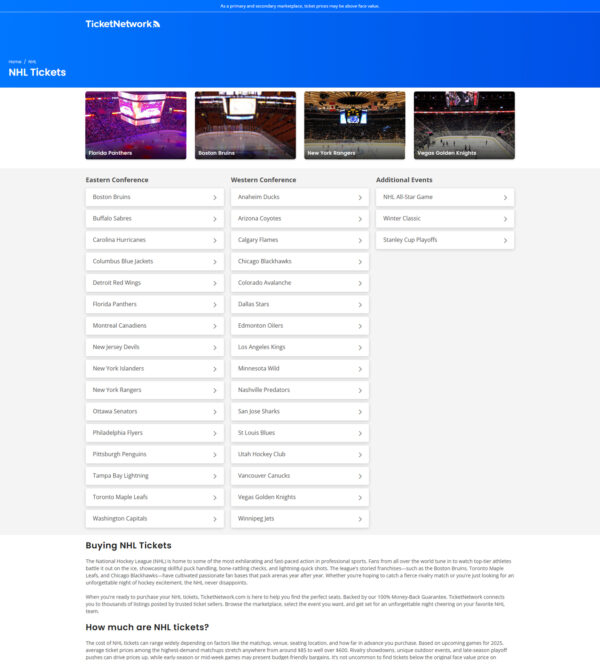Select Vegas Golden Knights list entry
600x667 pixels.
[300, 497]
